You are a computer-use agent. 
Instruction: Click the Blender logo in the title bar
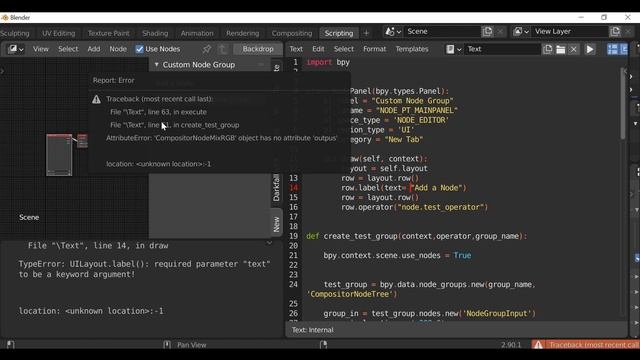5,18
